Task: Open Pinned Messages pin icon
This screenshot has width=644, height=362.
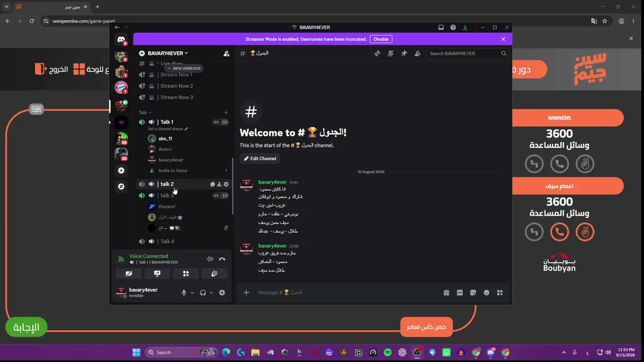Action: pos(404,53)
